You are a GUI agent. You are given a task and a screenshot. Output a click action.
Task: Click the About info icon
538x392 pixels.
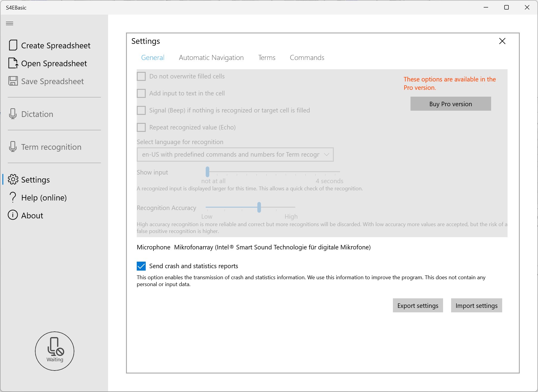pos(13,215)
